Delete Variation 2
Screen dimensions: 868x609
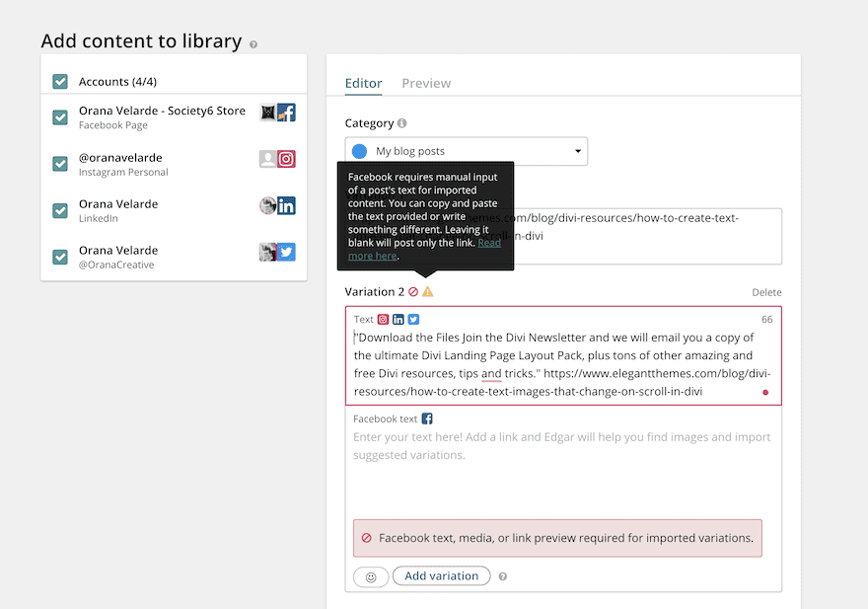click(x=766, y=292)
